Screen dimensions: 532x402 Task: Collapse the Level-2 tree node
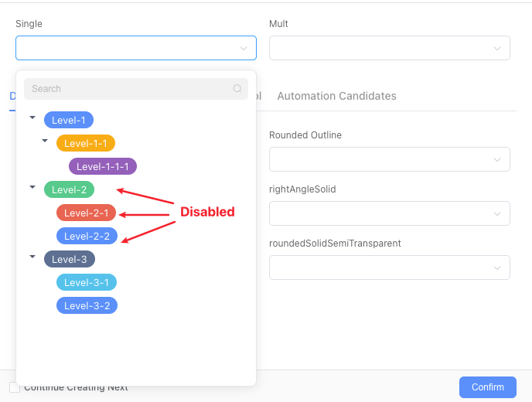(32, 187)
